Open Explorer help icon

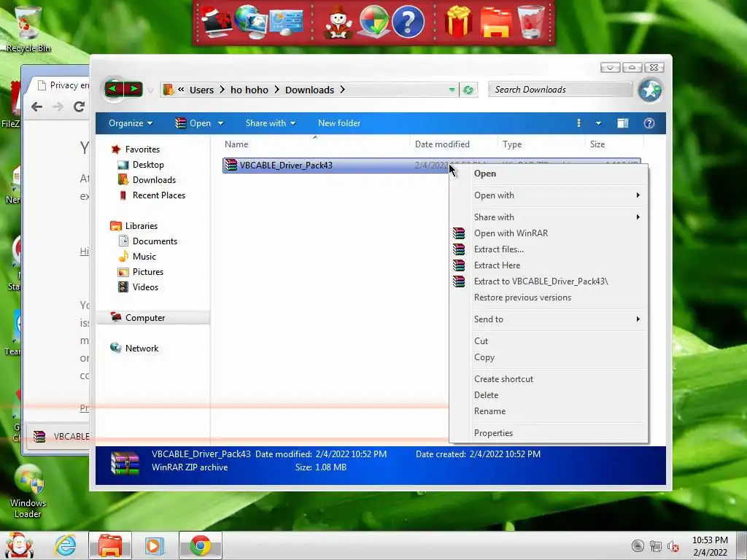point(649,123)
